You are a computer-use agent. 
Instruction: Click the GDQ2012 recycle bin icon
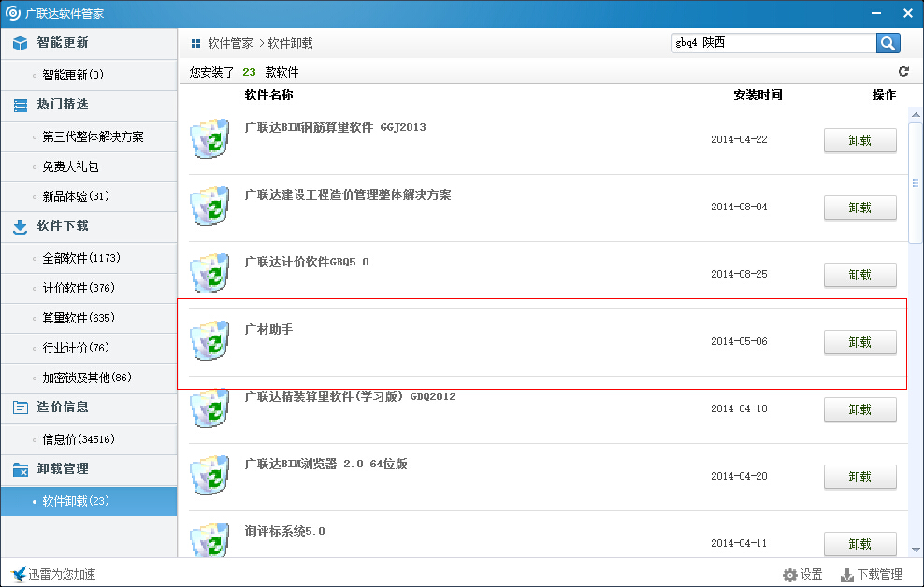(x=209, y=408)
